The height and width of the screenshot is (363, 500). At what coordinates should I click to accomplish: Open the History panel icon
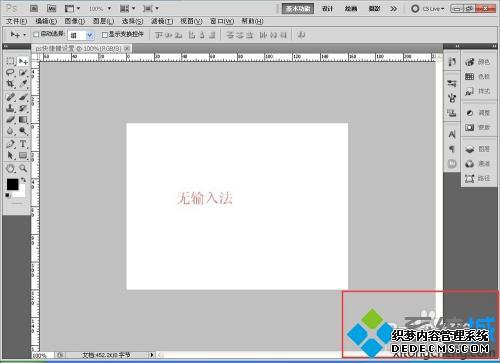pos(452,62)
